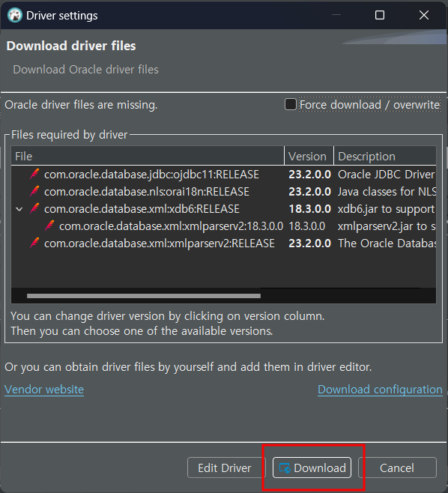Change version 18.3.0.0 of xdb6 library

(309, 209)
